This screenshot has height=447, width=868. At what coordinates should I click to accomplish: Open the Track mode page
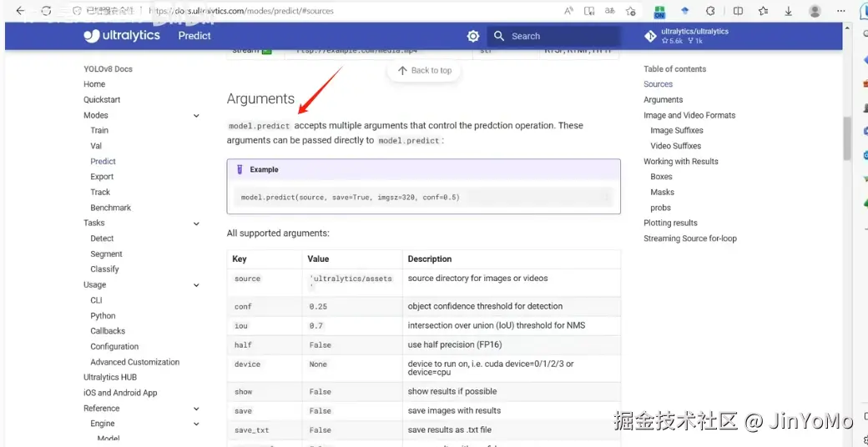(x=100, y=192)
